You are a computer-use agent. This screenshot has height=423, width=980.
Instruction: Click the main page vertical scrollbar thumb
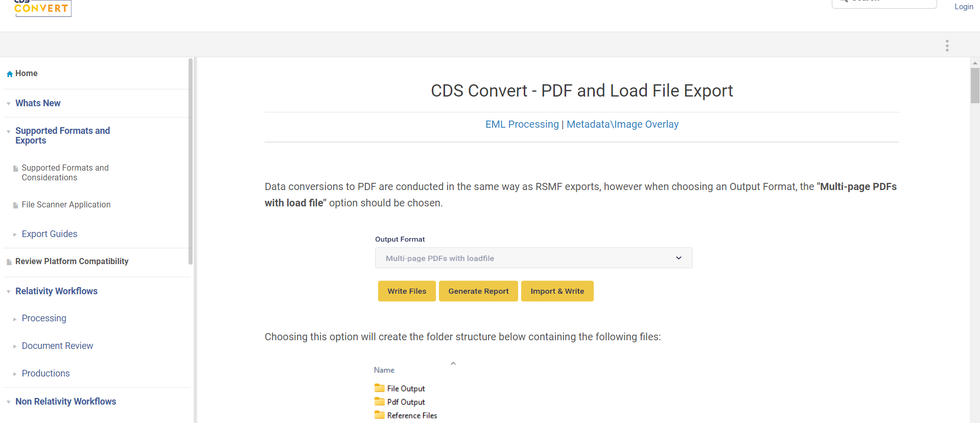click(x=975, y=85)
